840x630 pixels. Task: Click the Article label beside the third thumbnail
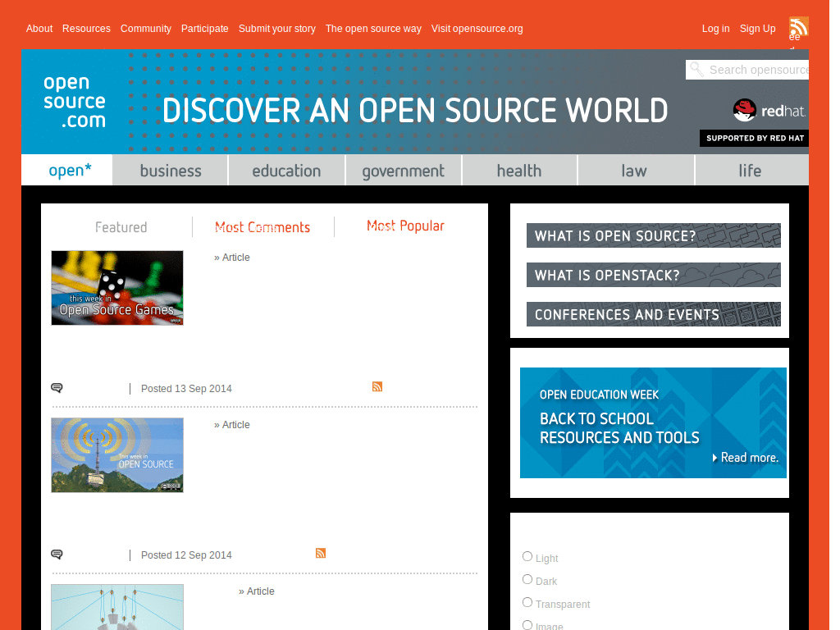257,591
